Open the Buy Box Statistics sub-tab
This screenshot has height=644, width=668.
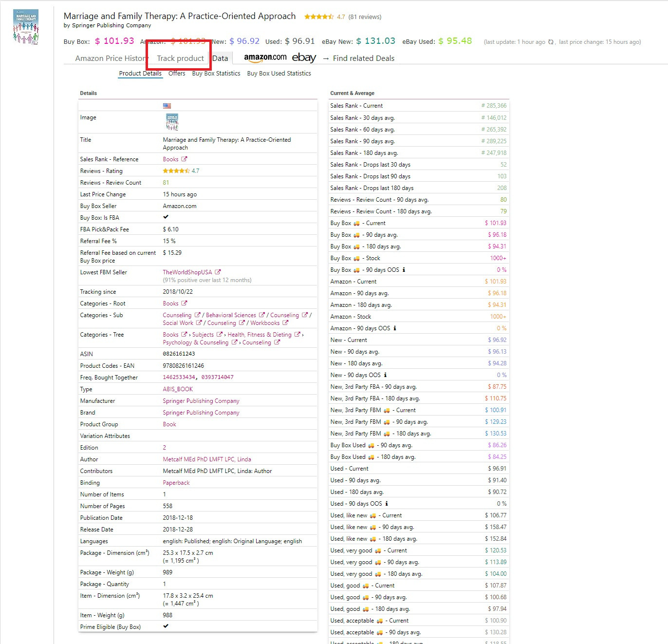click(x=216, y=74)
